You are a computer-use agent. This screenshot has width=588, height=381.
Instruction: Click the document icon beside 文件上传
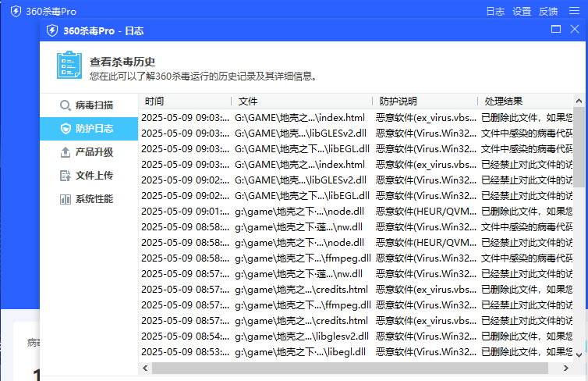(66, 176)
